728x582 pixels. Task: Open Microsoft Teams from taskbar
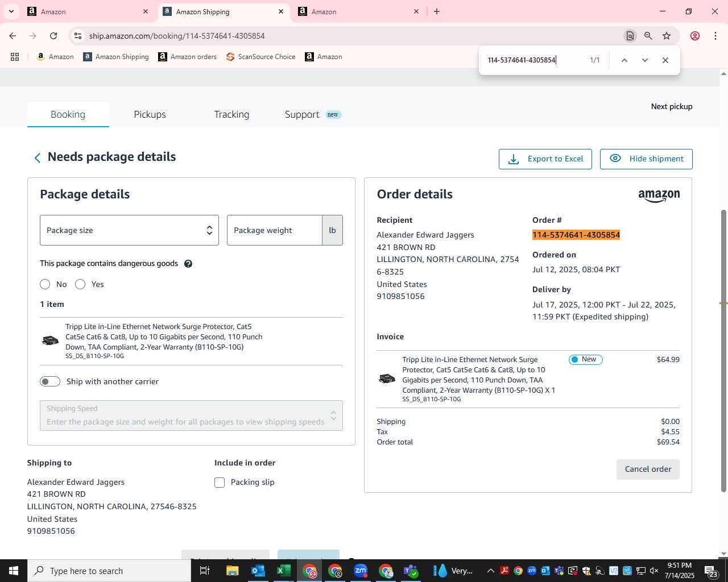411,571
